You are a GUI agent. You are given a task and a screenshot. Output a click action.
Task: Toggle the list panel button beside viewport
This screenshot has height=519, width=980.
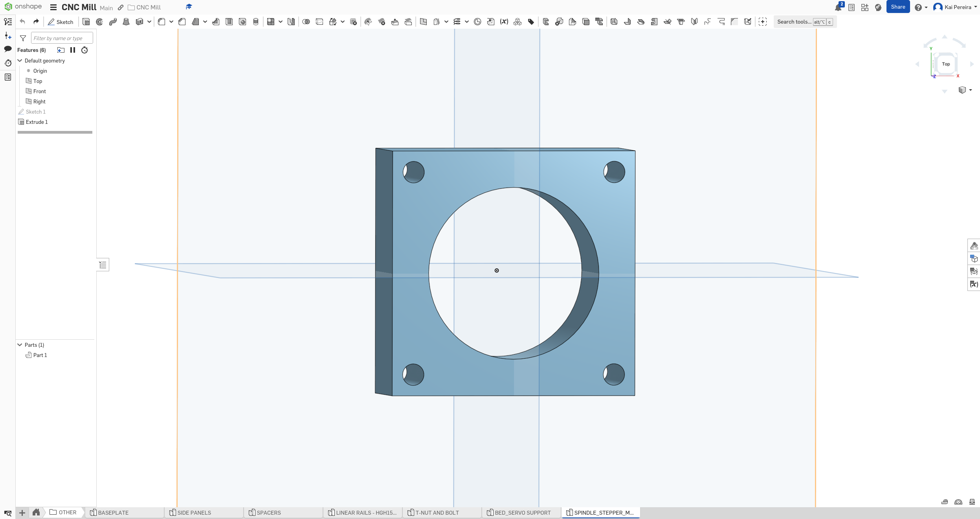(103, 265)
